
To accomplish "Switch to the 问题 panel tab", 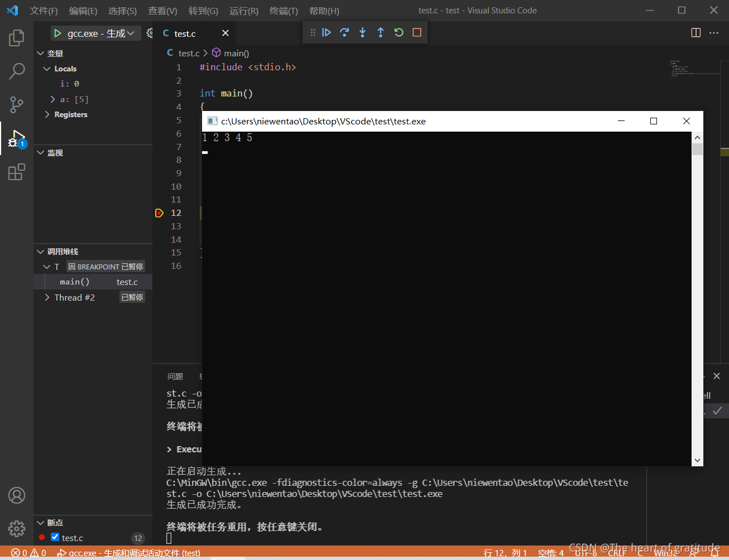I will click(175, 376).
